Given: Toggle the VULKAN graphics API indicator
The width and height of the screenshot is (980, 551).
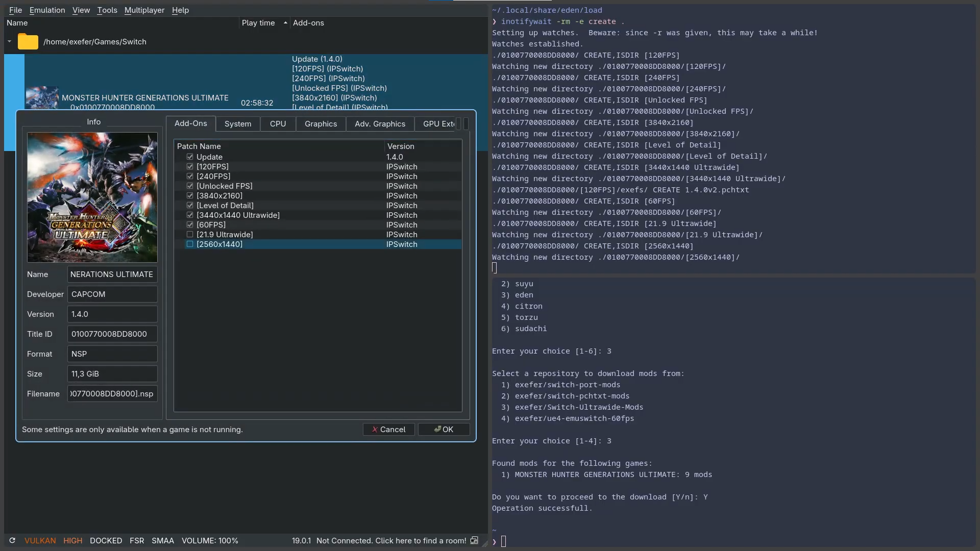Looking at the screenshot, I should tap(40, 540).
